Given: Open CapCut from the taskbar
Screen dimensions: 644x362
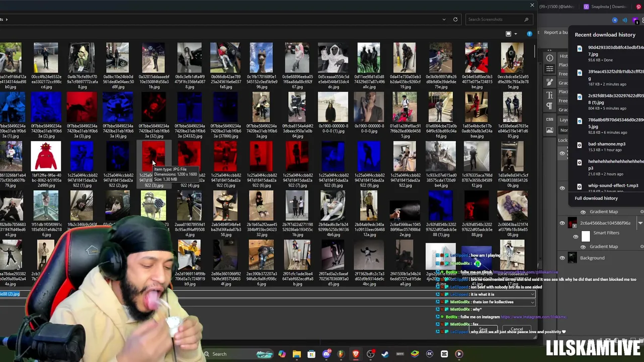Looking at the screenshot, I should click(444, 354).
